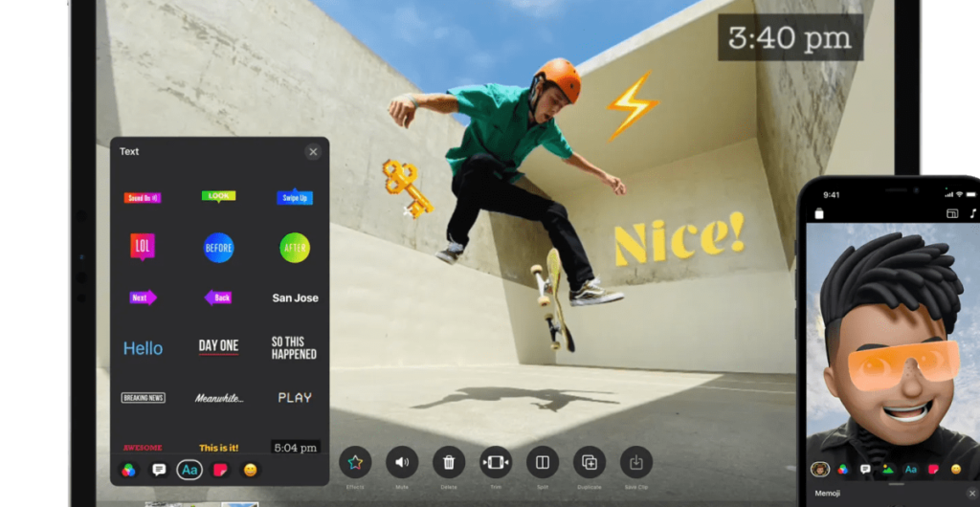The height and width of the screenshot is (507, 980).
Task: Tap the Memoji button on iPhone
Action: (x=820, y=469)
